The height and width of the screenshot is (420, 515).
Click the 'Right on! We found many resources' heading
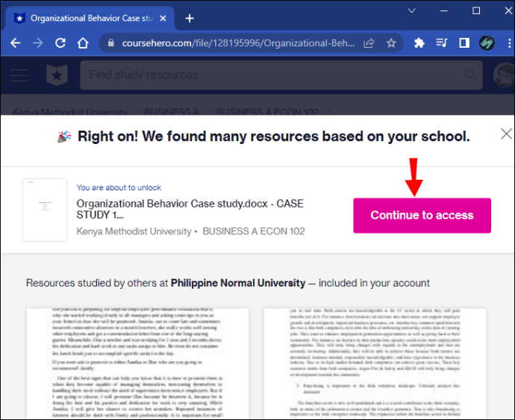tap(274, 137)
